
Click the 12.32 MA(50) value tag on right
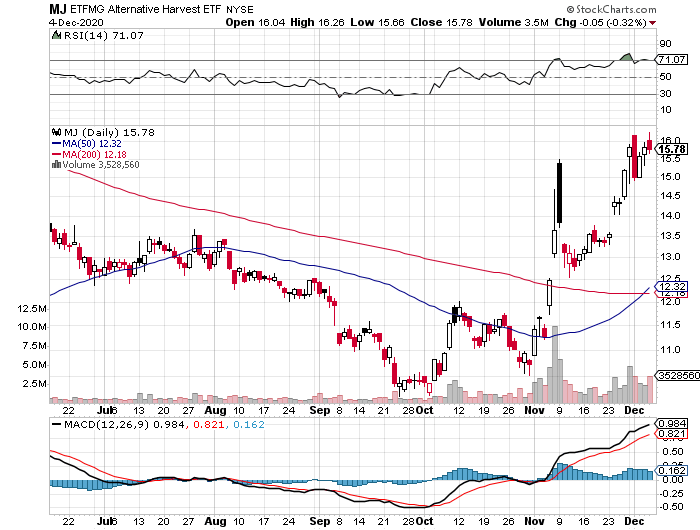pos(672,286)
